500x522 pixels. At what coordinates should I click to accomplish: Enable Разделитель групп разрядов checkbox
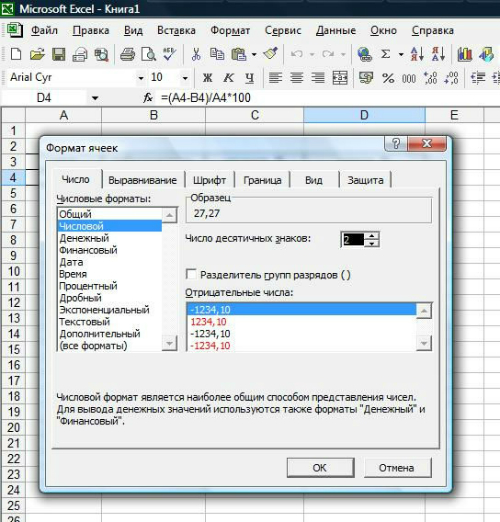(191, 274)
